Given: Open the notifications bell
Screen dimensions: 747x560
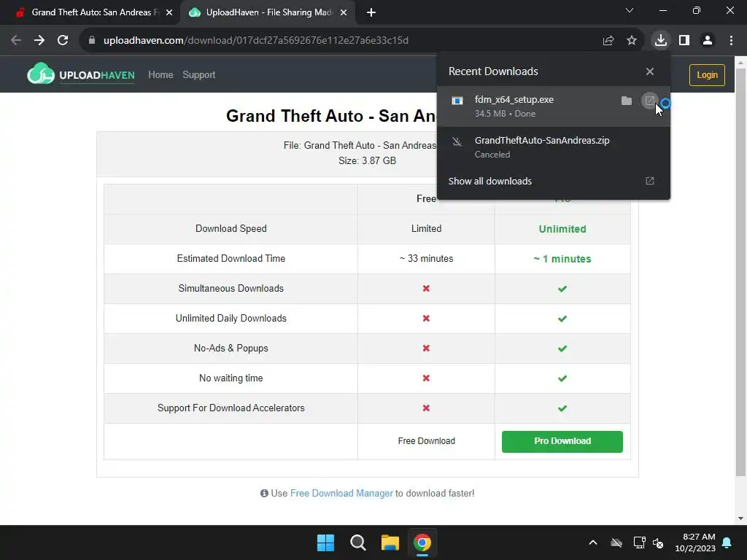Looking at the screenshot, I should tap(727, 542).
